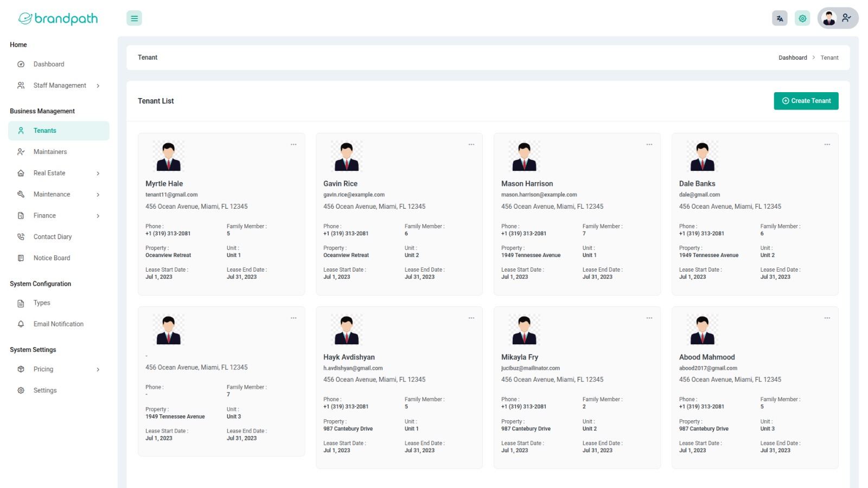Expand the Real Estate submenu chevron

[x=98, y=174]
